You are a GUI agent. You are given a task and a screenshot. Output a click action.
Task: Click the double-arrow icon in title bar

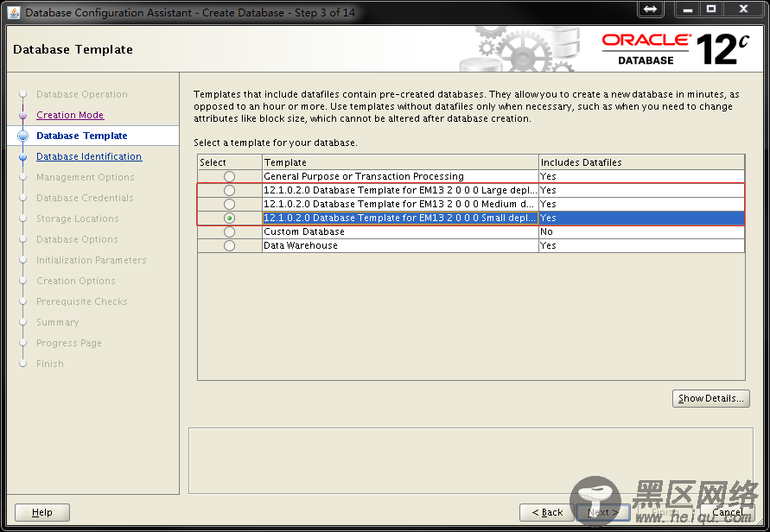650,9
